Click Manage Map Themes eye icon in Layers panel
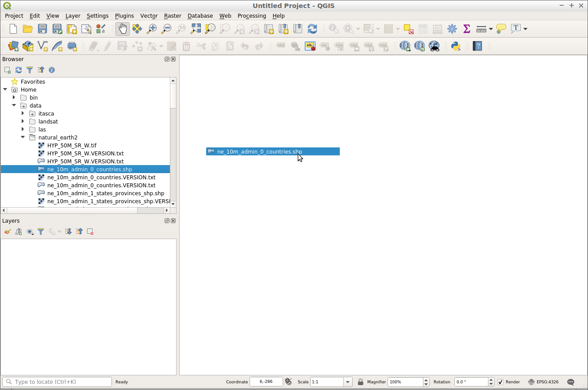The width and height of the screenshot is (588, 390). point(30,232)
